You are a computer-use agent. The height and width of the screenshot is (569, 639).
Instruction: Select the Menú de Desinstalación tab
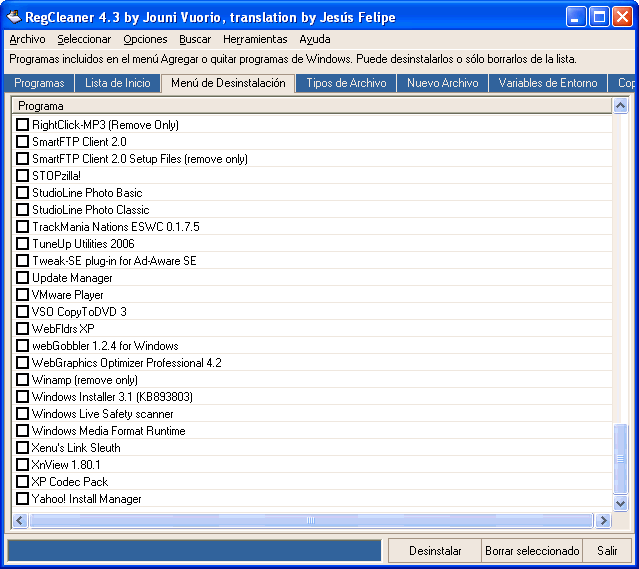pos(228,83)
